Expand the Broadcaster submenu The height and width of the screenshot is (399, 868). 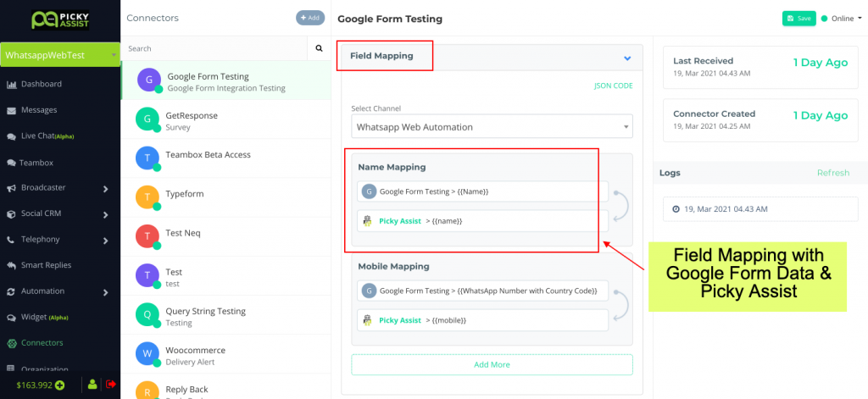point(105,189)
